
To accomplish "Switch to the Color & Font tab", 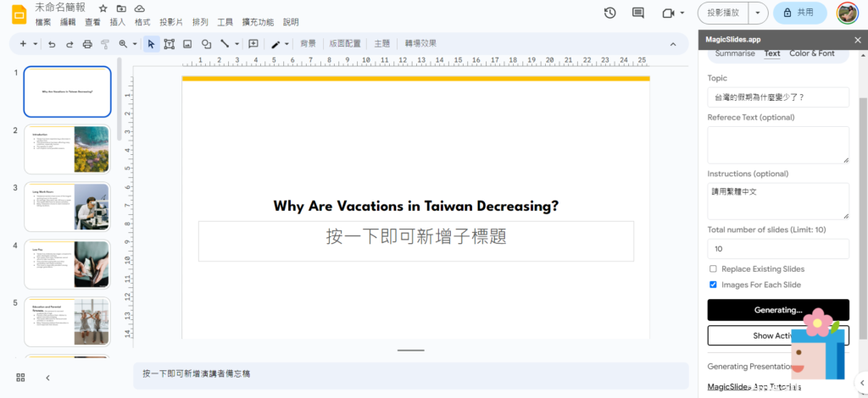I will pyautogui.click(x=811, y=53).
